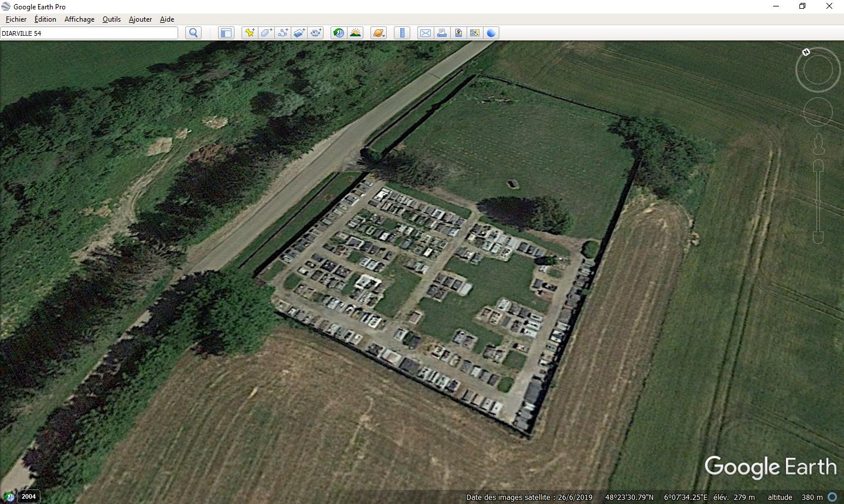
Task: Add an image overlay from the toolbar
Action: 299,33
